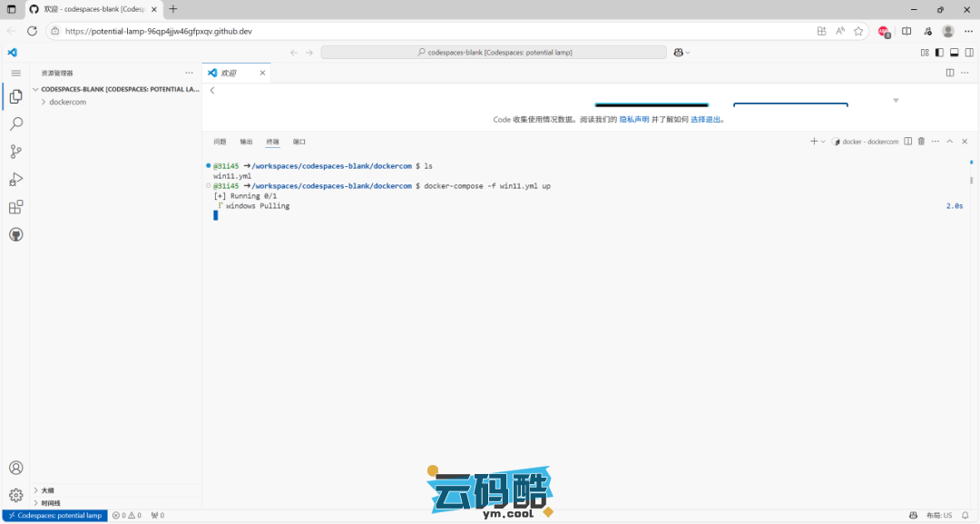The width and height of the screenshot is (980, 524).
Task: Open new terminal profile dropdown arrow
Action: click(x=823, y=142)
